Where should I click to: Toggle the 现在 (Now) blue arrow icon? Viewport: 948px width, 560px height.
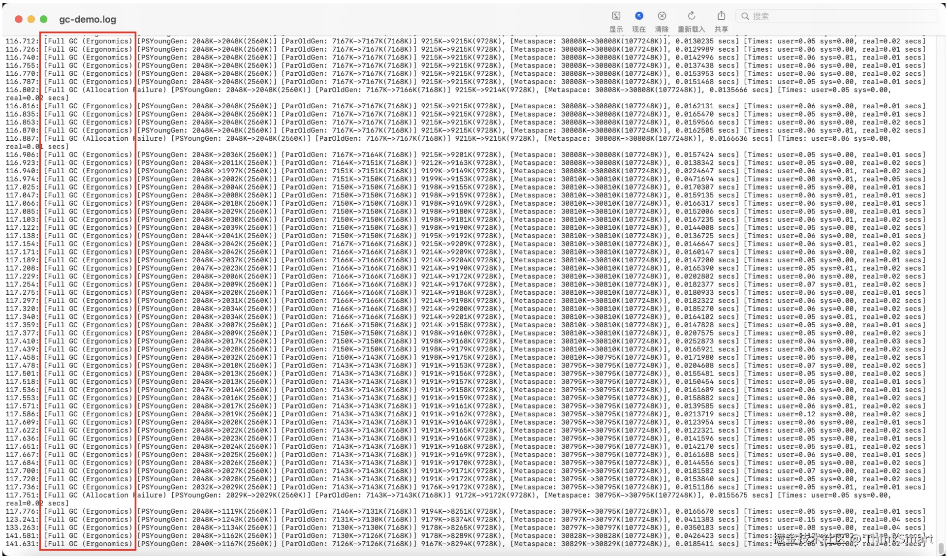pos(638,16)
